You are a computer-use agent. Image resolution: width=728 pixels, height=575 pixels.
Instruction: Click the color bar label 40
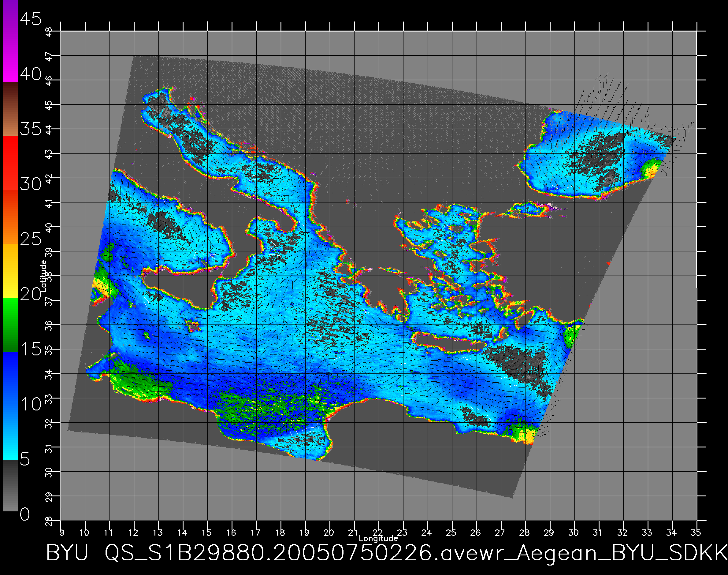31,74
